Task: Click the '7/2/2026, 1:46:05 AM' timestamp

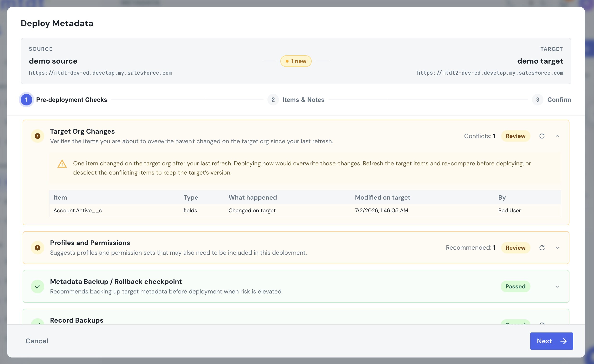Action: pos(381,210)
